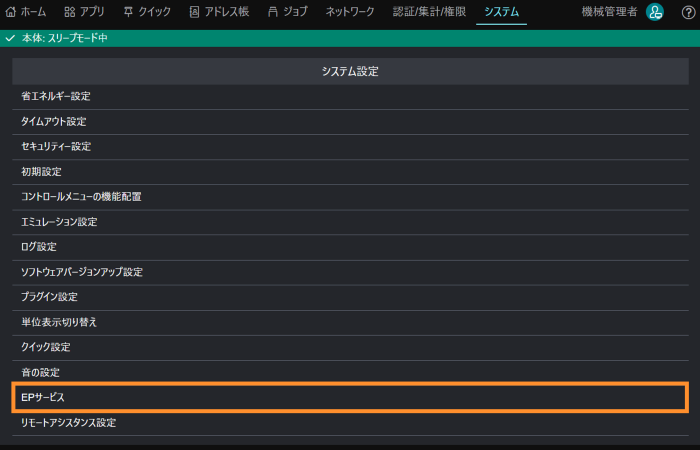700x450 pixels.
Task: Open タイムアウト設定 entry
Action: pyautogui.click(x=54, y=121)
